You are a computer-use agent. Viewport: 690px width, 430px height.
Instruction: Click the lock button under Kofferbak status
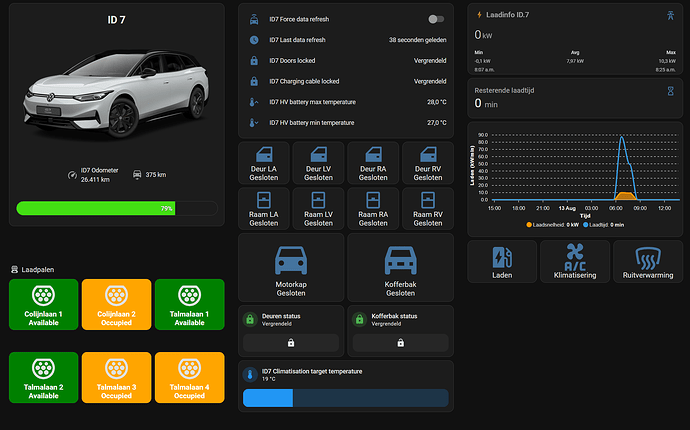(x=400, y=343)
